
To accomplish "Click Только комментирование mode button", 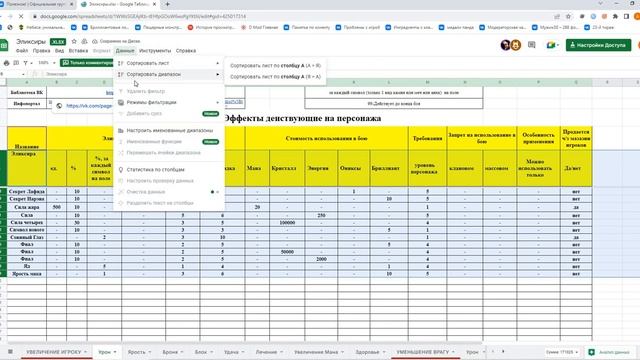I will (87, 63).
